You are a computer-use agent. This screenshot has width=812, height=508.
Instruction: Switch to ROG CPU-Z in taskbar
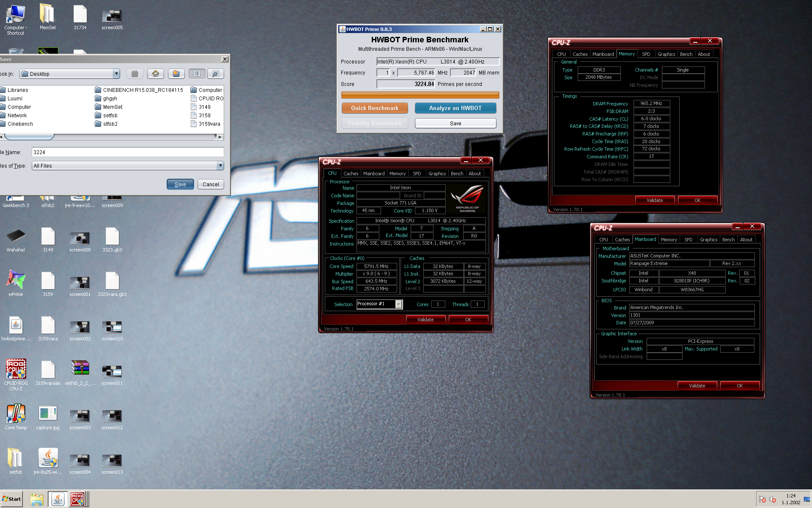click(x=79, y=499)
